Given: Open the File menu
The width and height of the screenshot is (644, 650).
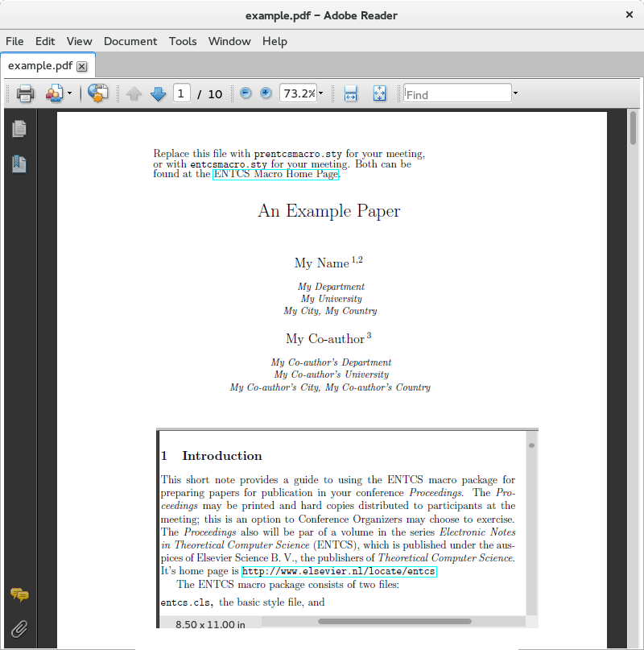Looking at the screenshot, I should click(14, 41).
